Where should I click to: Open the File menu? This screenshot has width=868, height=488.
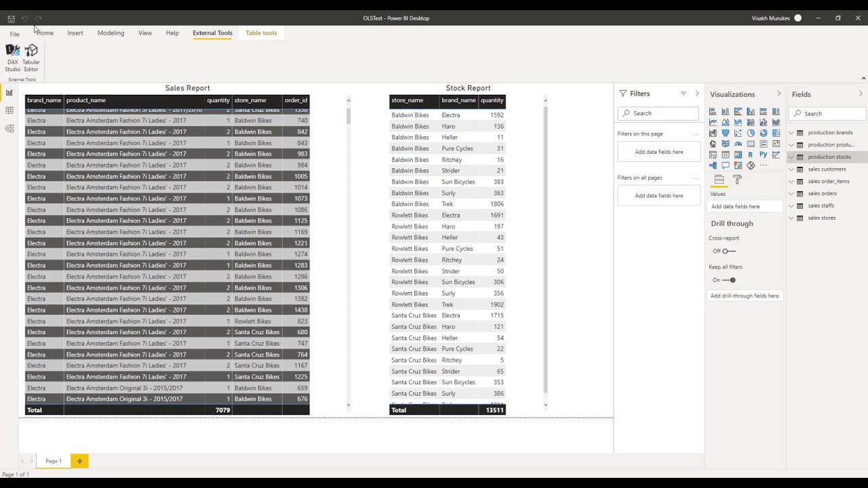pos(14,34)
